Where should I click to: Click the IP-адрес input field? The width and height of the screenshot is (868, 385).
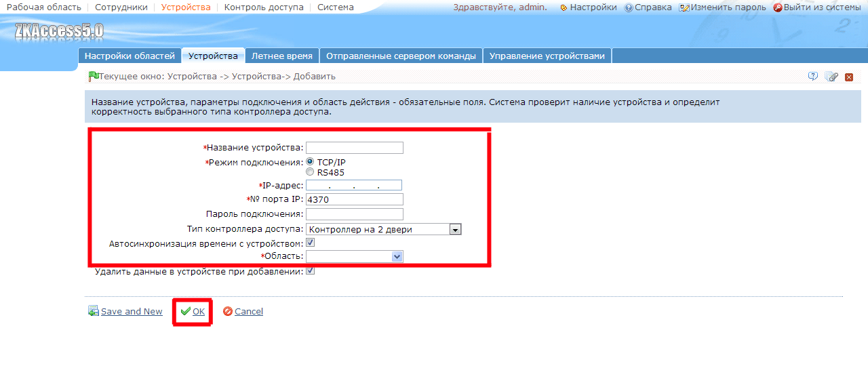[x=354, y=185]
